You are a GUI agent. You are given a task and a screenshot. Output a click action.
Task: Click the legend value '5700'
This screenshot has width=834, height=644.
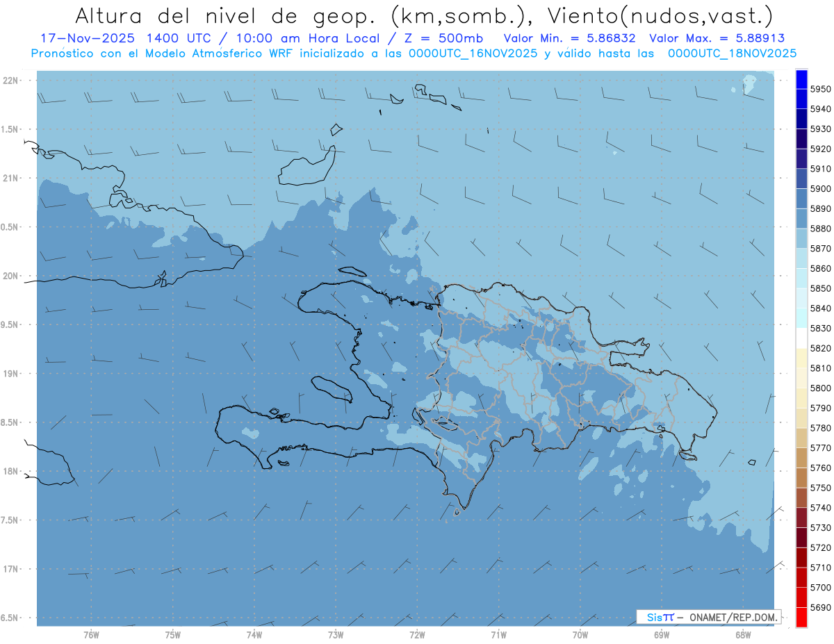click(821, 587)
